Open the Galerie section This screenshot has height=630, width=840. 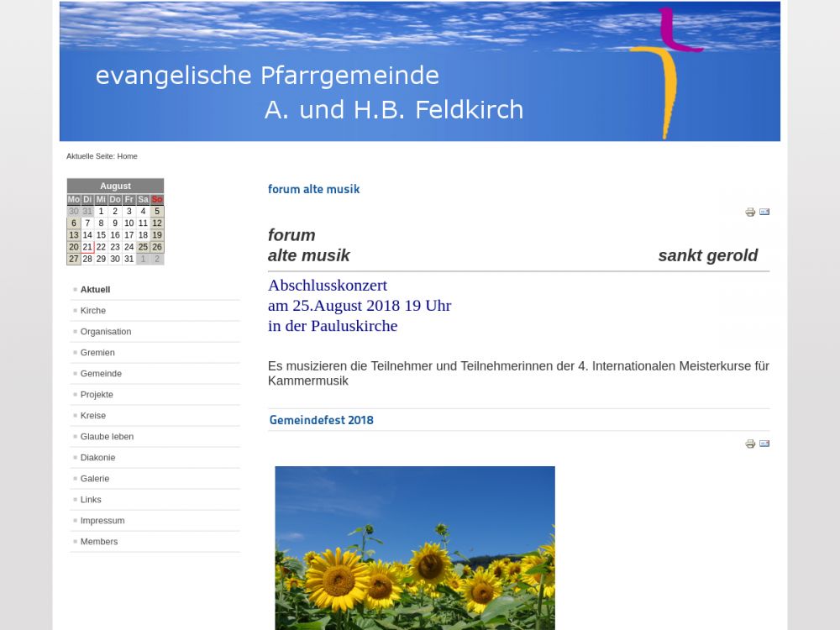pyautogui.click(x=95, y=479)
